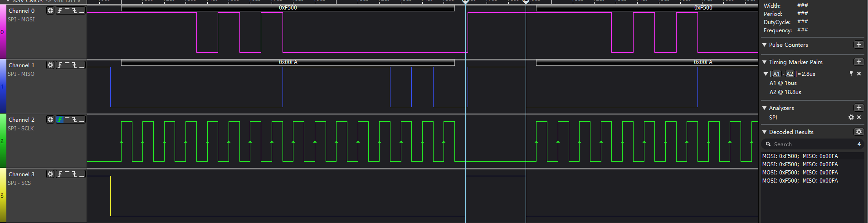Open Channel 1 settings gear
The height and width of the screenshot is (223, 868).
(x=50, y=65)
